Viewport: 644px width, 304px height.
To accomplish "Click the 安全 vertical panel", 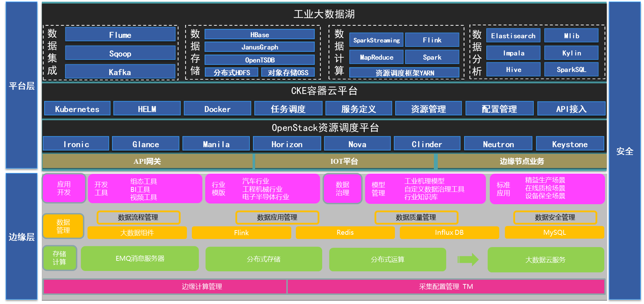I will tap(624, 151).
